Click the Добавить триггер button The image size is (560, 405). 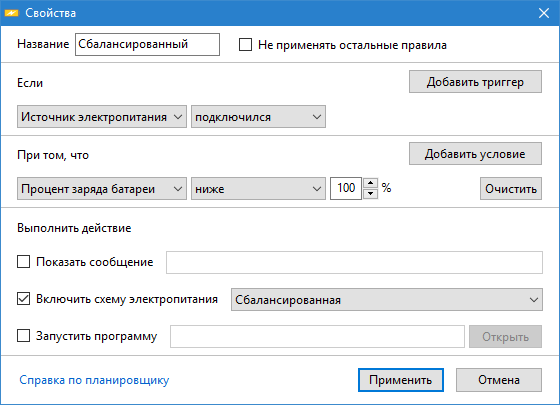pos(475,82)
